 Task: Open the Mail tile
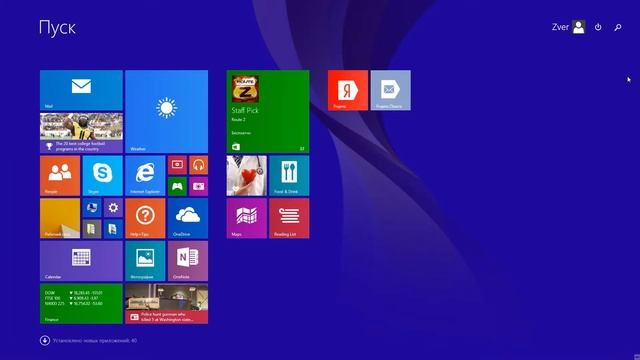[x=81, y=90]
